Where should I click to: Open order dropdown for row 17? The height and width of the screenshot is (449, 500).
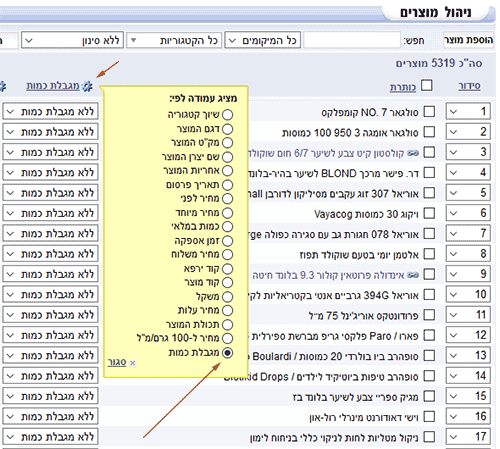pyautogui.click(x=468, y=437)
